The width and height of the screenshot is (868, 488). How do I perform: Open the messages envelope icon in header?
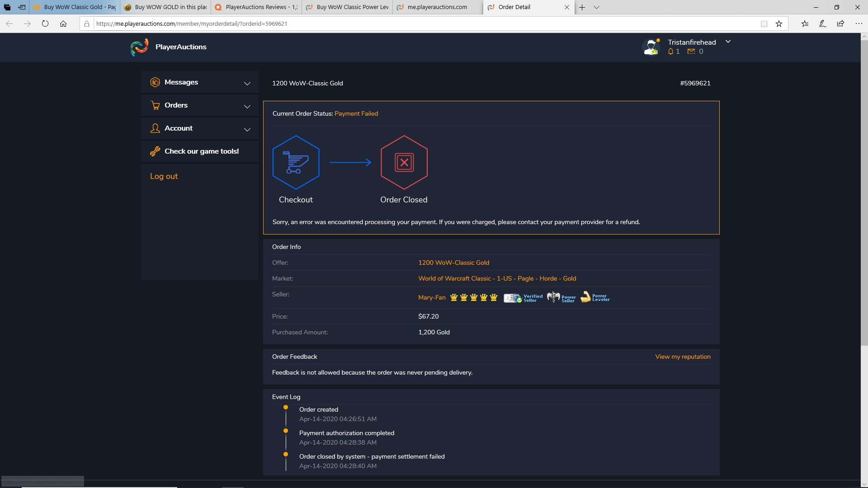click(691, 51)
